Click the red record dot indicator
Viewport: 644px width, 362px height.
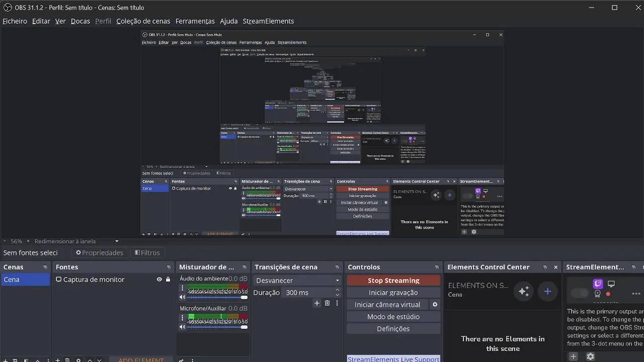tap(608, 294)
